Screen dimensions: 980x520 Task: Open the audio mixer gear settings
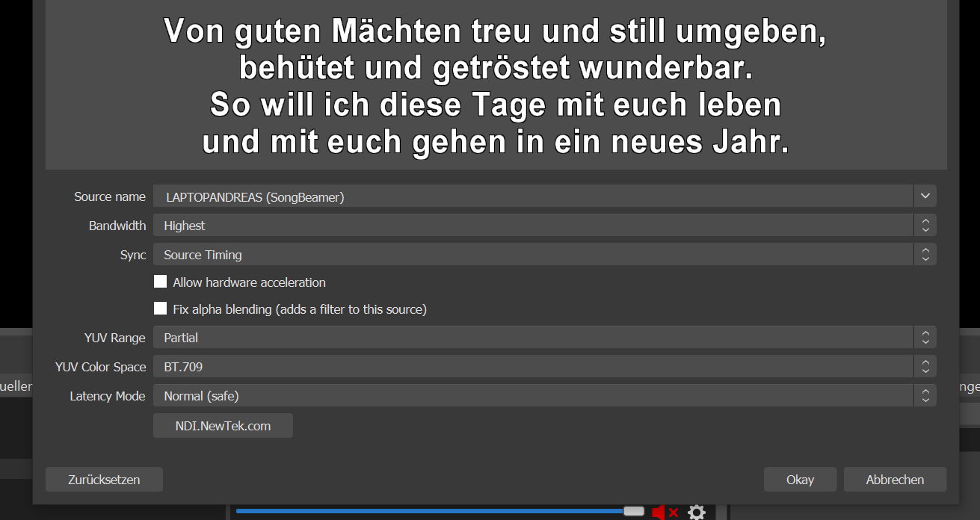point(696,512)
